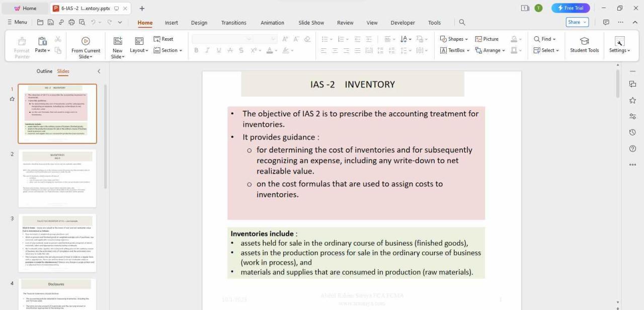
Task: Switch to the Insert tab
Action: pyautogui.click(x=172, y=23)
